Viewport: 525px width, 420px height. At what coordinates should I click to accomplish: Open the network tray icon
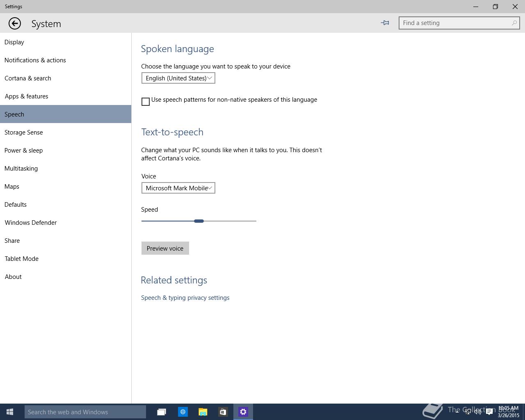pyautogui.click(x=468, y=412)
